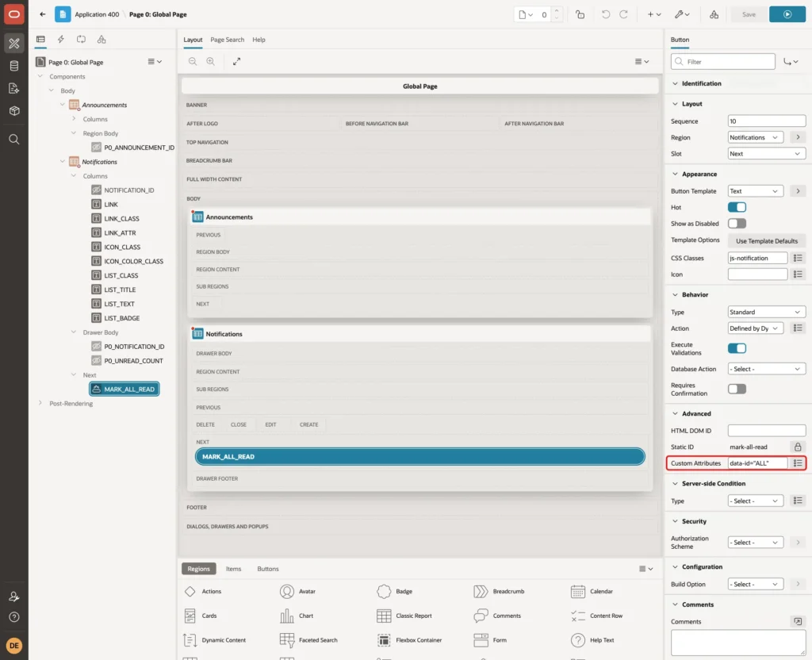Screen dimensions: 812x660
Task: Click the HTML DOM ID field
Action: (x=767, y=431)
